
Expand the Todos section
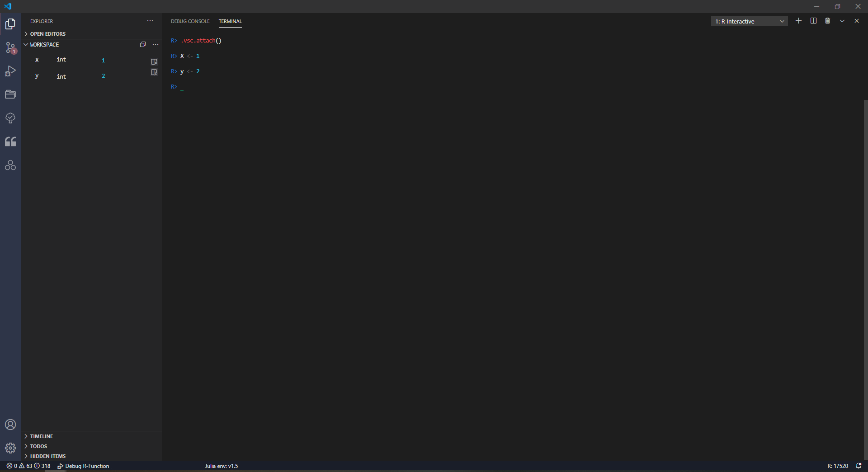(x=92, y=446)
